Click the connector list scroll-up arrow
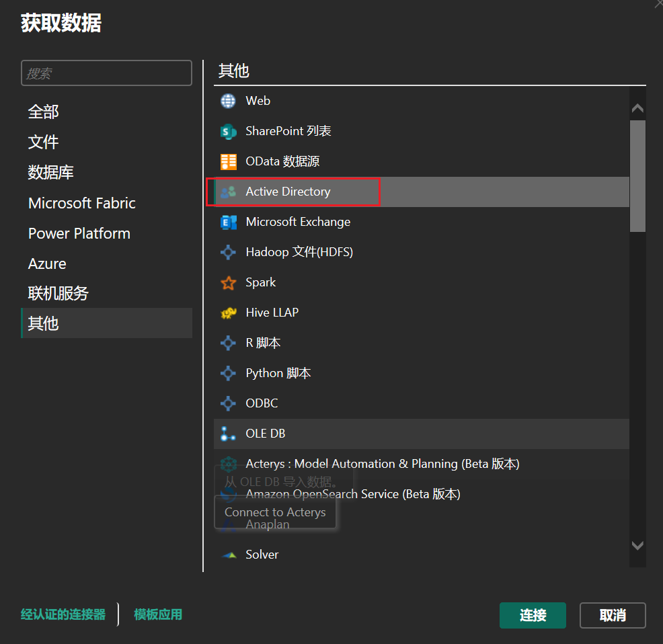The height and width of the screenshot is (644, 663). (637, 108)
